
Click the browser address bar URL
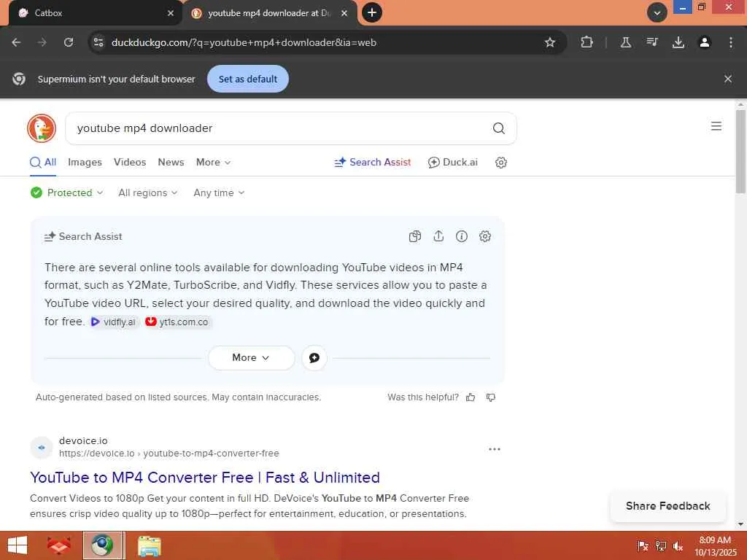244,42
